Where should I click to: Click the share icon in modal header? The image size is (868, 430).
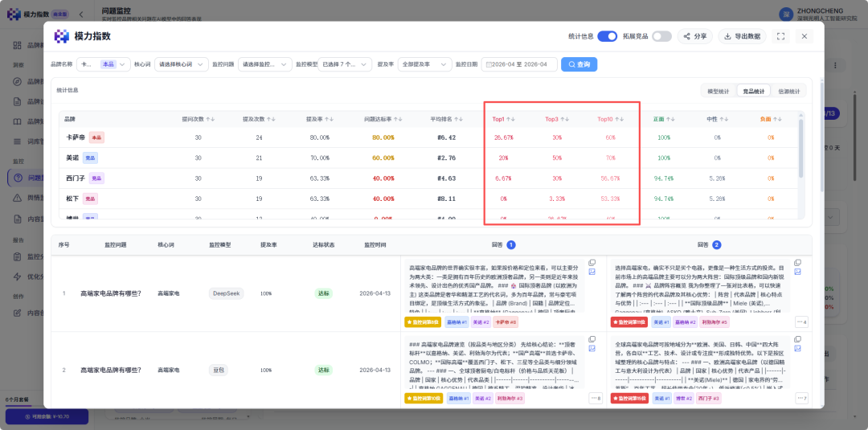pyautogui.click(x=687, y=36)
